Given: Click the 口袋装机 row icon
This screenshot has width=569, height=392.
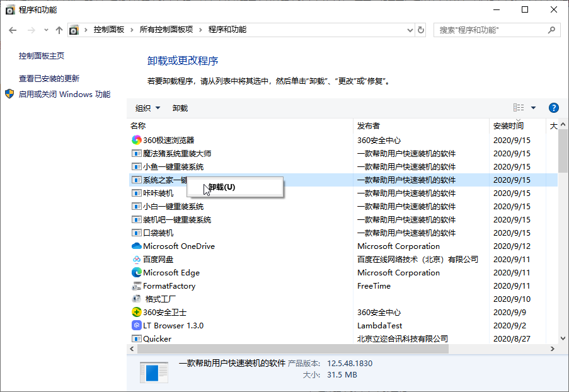Looking at the screenshot, I should (x=137, y=233).
